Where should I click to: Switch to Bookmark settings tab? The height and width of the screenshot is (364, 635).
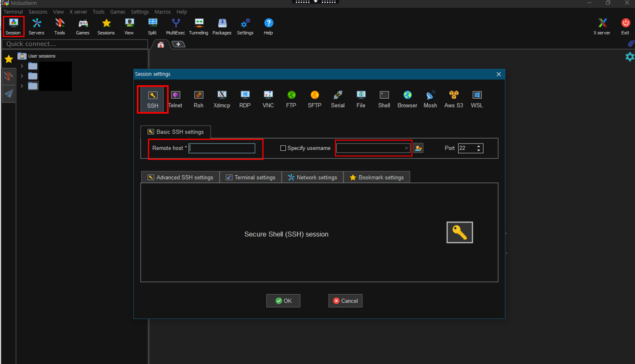click(376, 177)
